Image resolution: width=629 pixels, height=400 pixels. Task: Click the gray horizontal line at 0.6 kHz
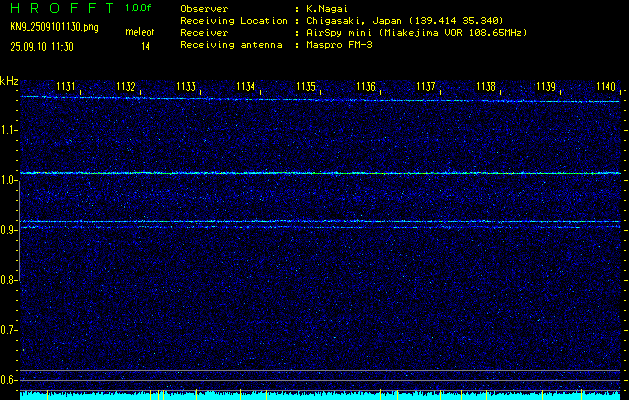(320, 380)
